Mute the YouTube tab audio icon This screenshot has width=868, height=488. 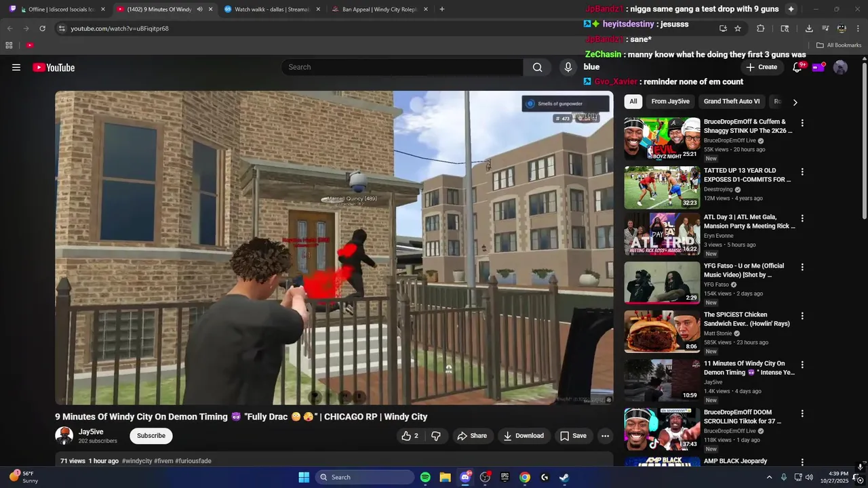(x=199, y=9)
